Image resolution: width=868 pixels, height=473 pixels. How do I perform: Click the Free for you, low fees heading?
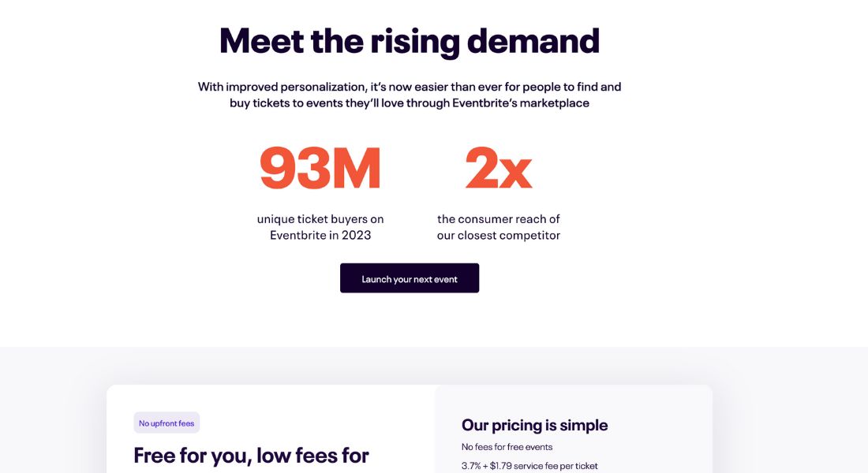pos(251,456)
